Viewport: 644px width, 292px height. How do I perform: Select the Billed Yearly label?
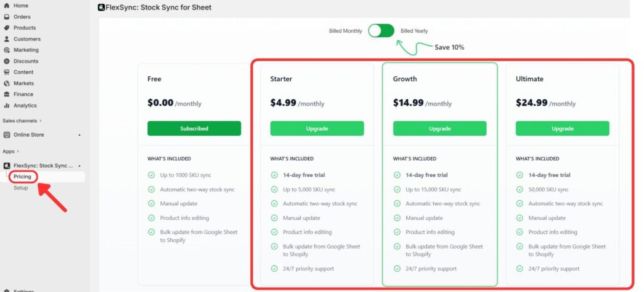(x=414, y=31)
